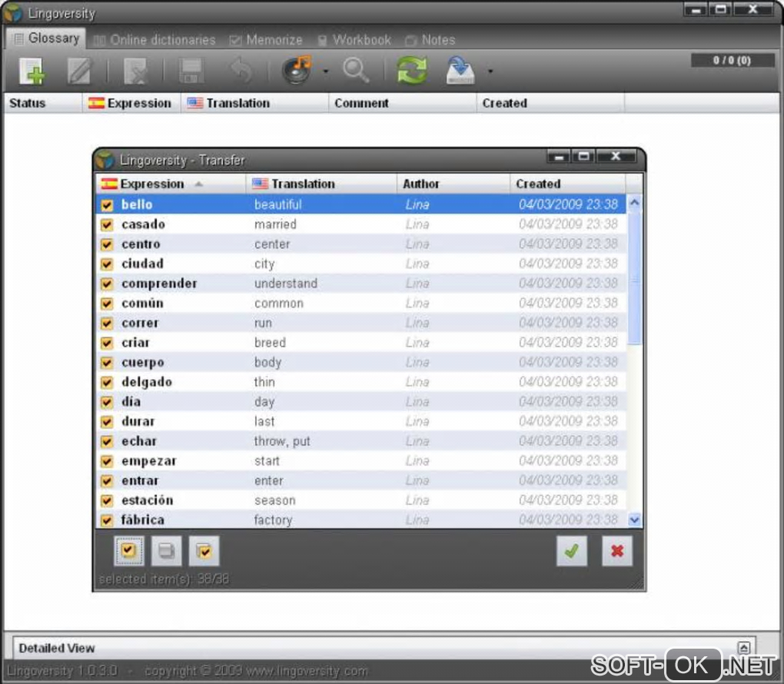Select the echar entry
784x684 pixels.
click(x=360, y=441)
